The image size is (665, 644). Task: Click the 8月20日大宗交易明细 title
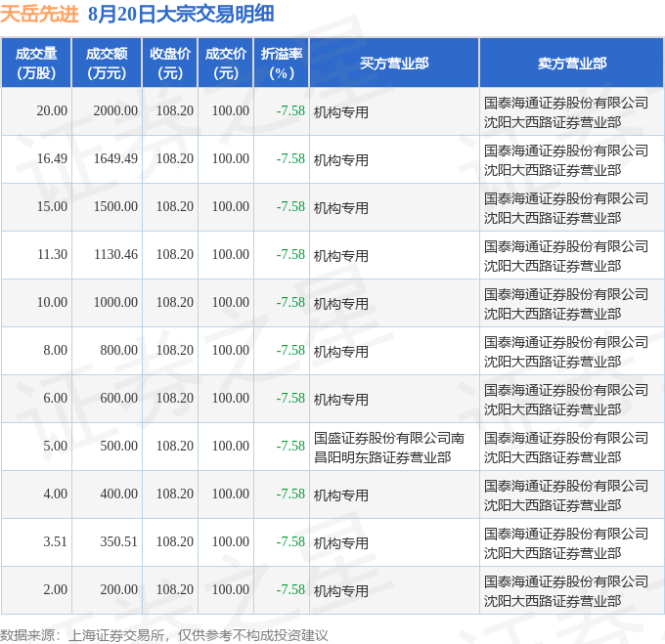tap(181, 14)
